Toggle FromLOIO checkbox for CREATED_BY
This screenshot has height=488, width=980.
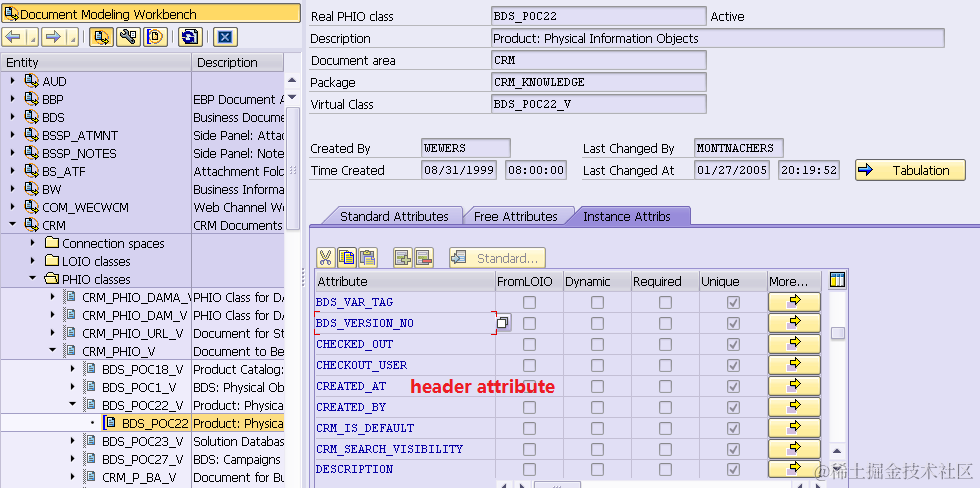coord(529,407)
